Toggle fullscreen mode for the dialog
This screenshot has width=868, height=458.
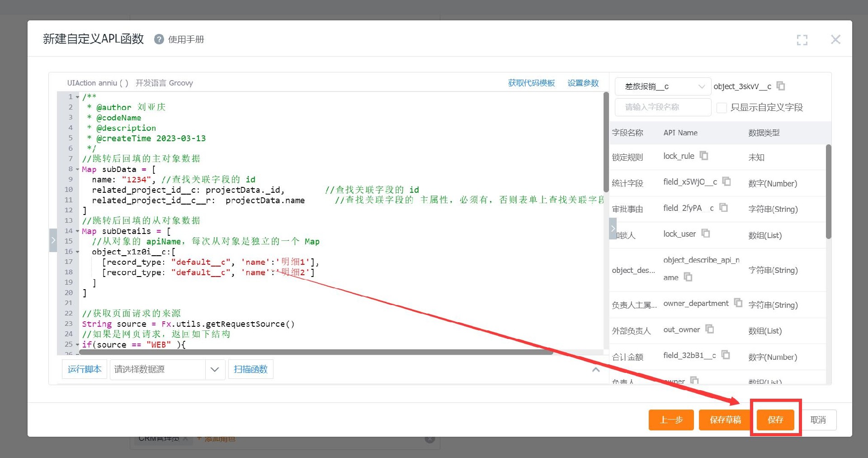802,40
